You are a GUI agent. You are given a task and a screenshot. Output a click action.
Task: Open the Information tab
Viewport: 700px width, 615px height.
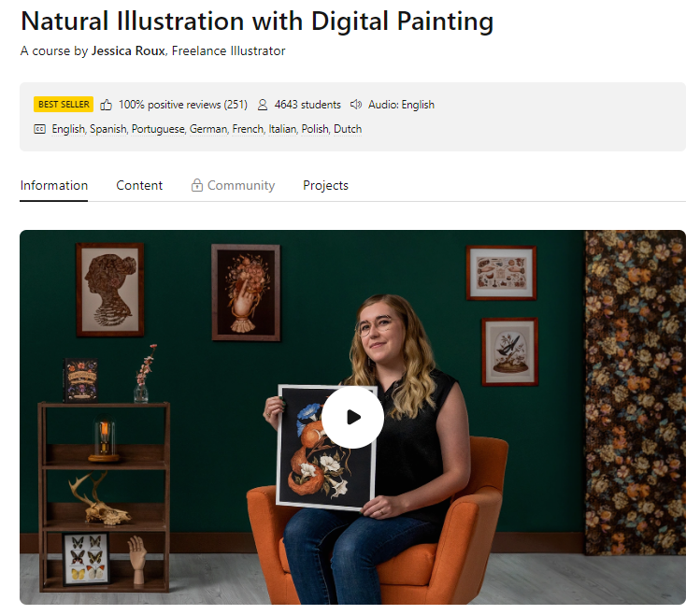click(x=54, y=185)
